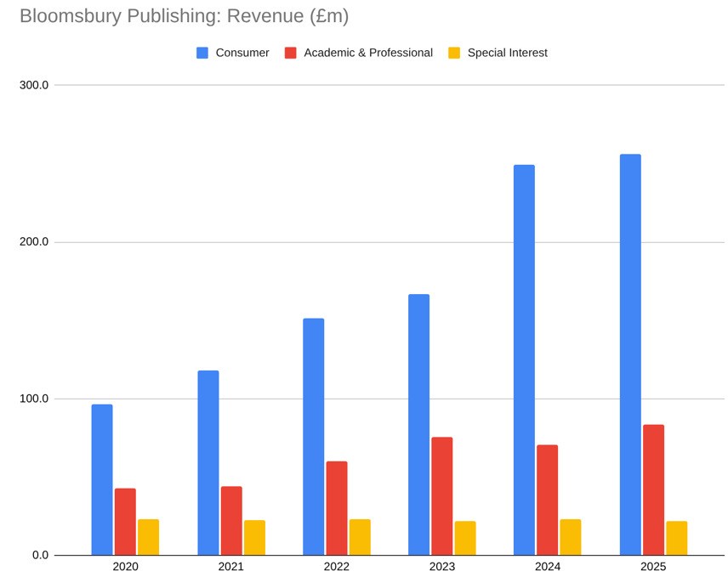The image size is (728, 577).
Task: Highlight the red Academic & Professional bar for 2024
Action: pos(548,500)
